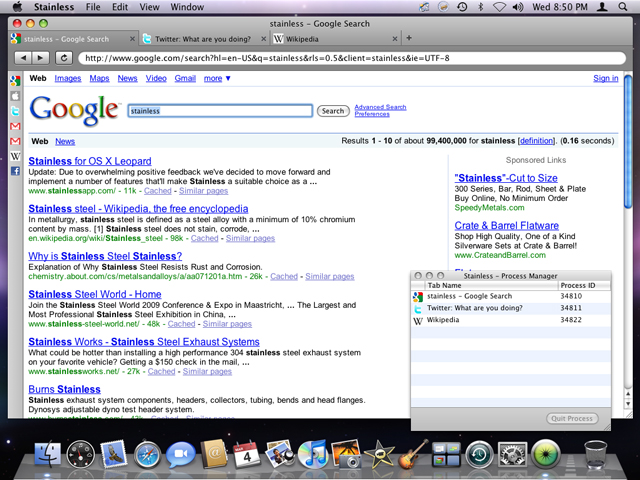The width and height of the screenshot is (640, 480).
Task: Open Mail app in the dock
Action: (x=113, y=454)
